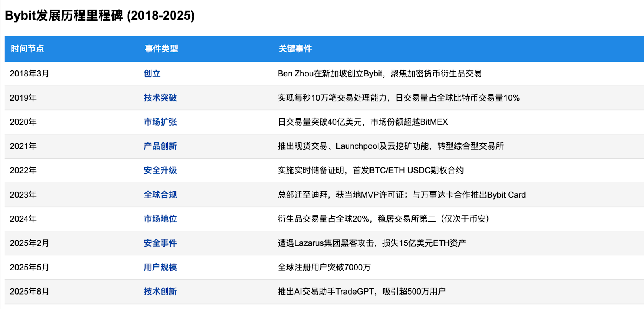This screenshot has height=309, width=644.
Task: Click the 事件类型 column header
Action: (x=161, y=49)
